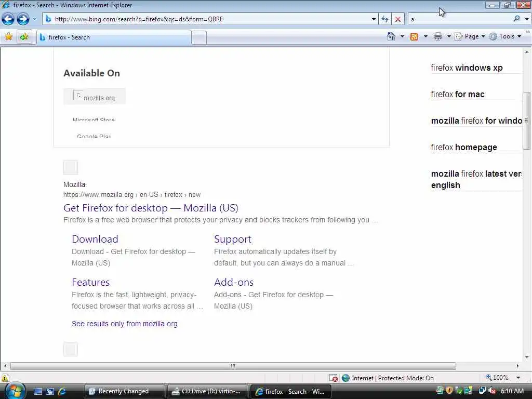The width and height of the screenshot is (532, 399).
Task: Expand the address bar history dropdown
Action: 374,19
